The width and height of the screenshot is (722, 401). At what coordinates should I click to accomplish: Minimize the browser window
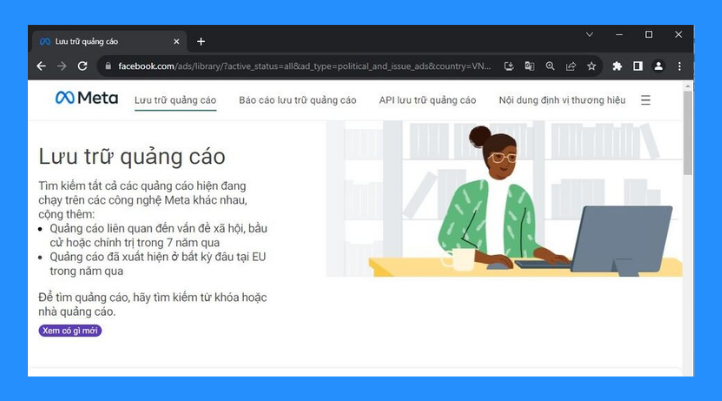point(619,35)
